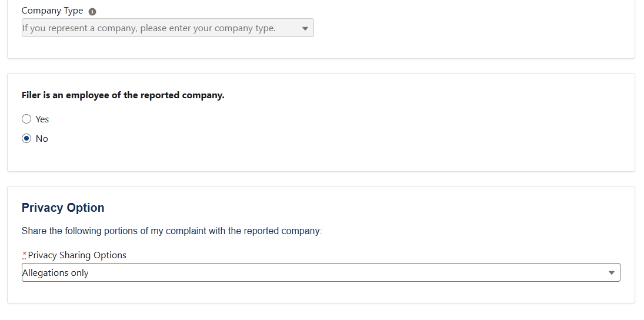Click the Privacy Option section heading
644x320 pixels.
[x=63, y=208]
